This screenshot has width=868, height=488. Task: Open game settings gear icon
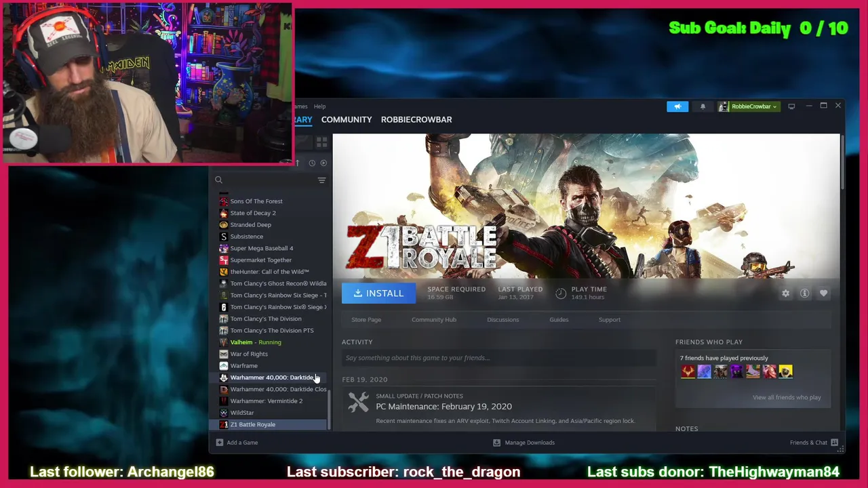785,293
